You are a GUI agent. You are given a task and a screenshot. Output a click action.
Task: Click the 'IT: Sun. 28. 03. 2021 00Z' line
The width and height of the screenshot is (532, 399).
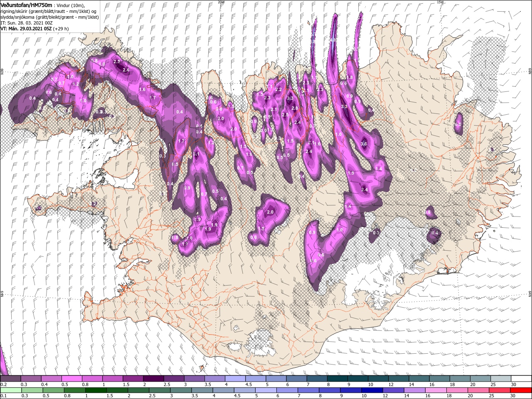click(x=27, y=22)
